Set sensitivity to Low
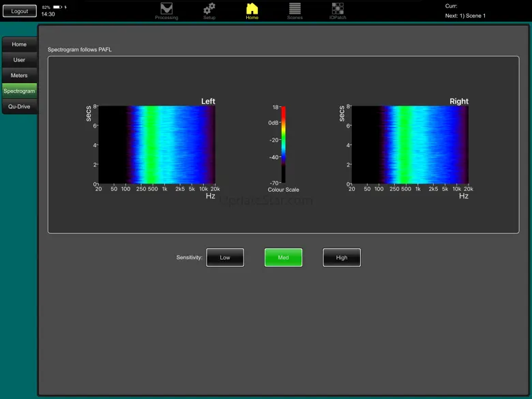This screenshot has width=532, height=399. (225, 258)
